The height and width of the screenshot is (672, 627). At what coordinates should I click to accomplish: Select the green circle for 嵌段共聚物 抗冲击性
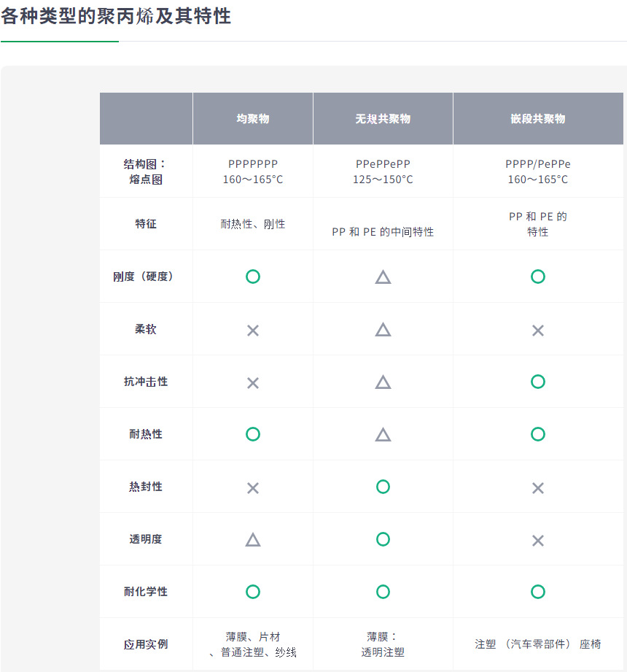point(538,382)
